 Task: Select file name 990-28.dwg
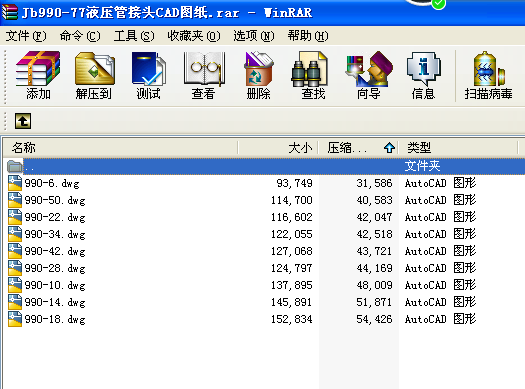(x=55, y=268)
